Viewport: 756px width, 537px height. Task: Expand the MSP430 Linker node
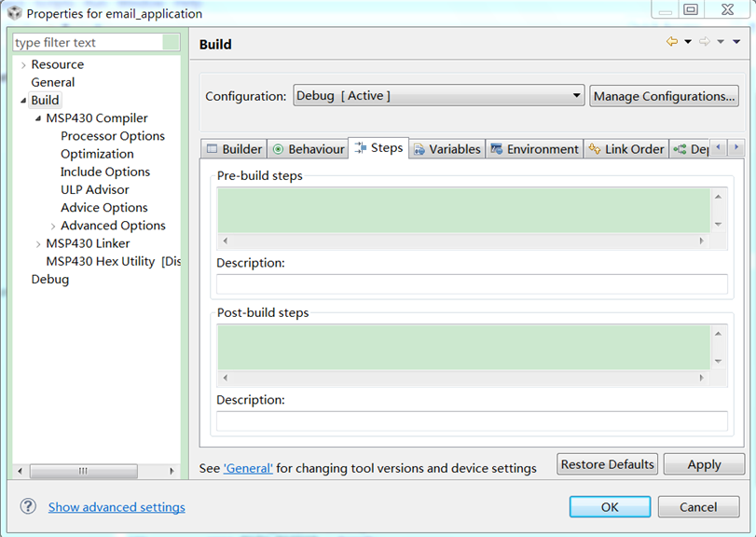coord(38,243)
